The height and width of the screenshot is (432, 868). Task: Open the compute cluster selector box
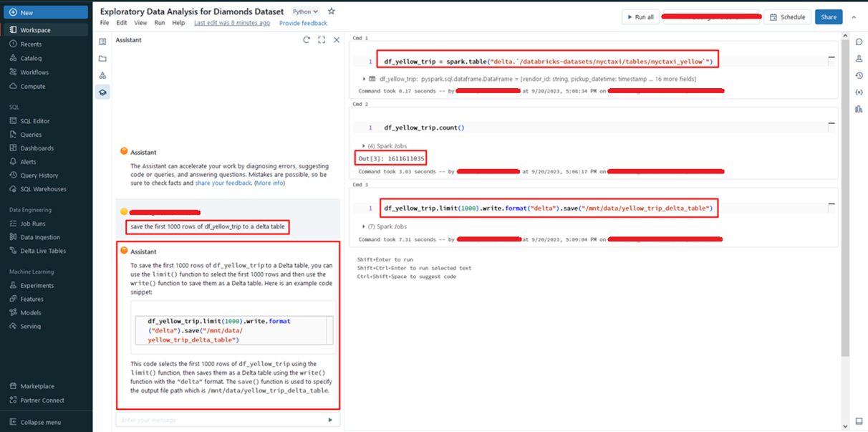click(711, 16)
